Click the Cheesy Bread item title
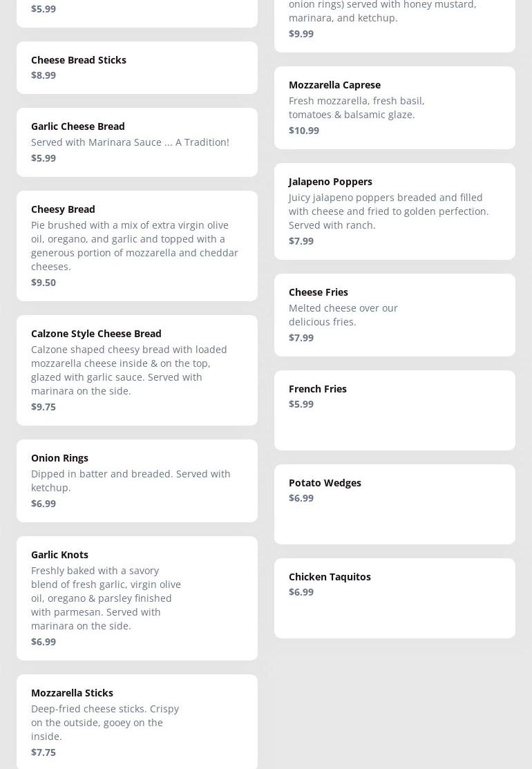Image resolution: width=532 pixels, height=769 pixels. 63,209
